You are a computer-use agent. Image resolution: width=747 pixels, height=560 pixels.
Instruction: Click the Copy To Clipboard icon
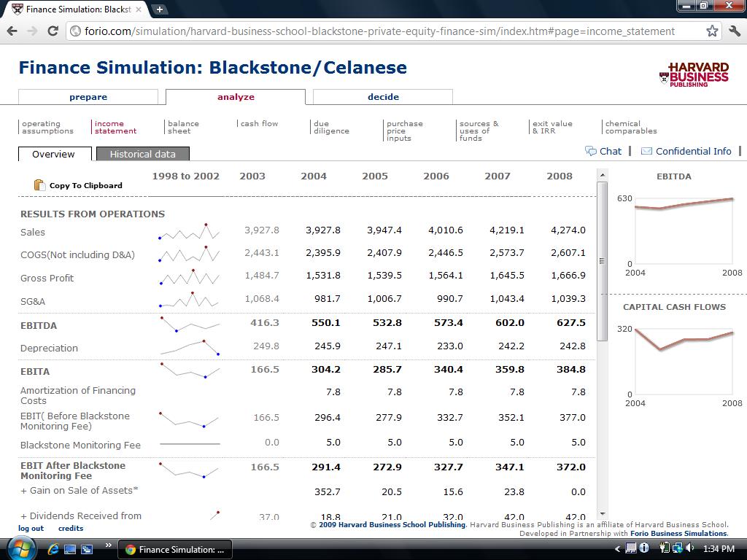[39, 185]
